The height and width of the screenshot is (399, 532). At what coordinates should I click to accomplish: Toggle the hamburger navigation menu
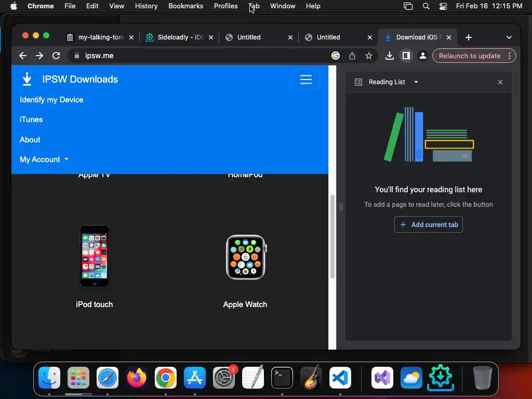point(305,79)
